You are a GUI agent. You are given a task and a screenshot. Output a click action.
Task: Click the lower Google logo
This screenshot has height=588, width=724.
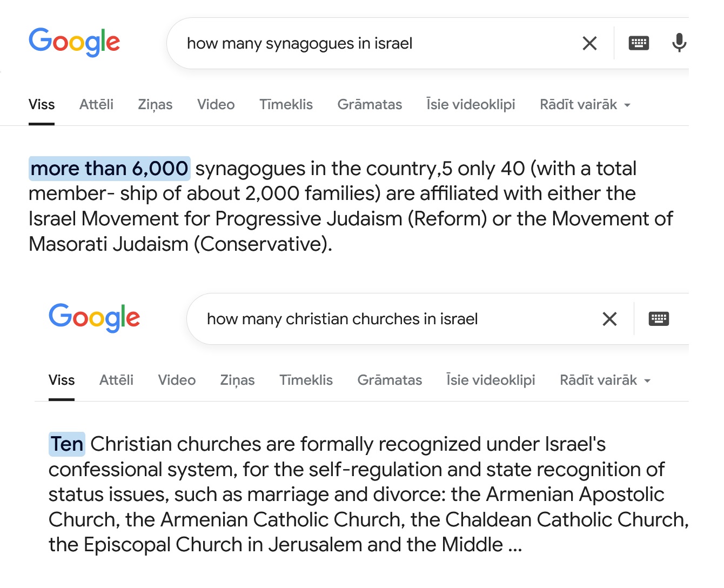tap(94, 318)
